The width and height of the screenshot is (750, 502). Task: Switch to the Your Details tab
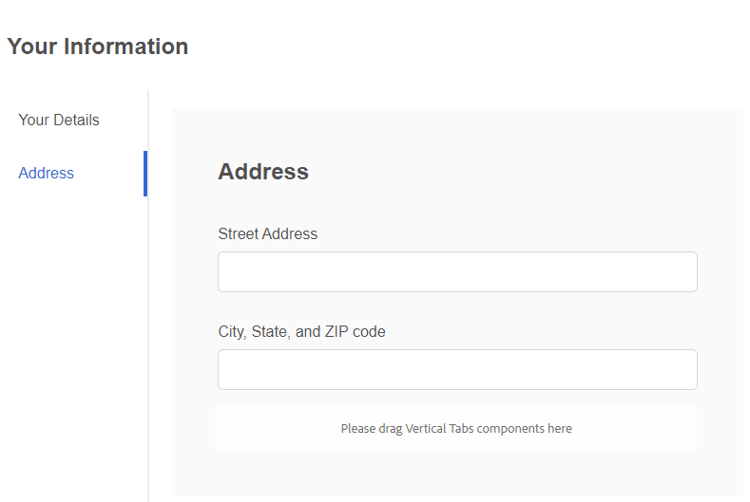[x=59, y=120]
